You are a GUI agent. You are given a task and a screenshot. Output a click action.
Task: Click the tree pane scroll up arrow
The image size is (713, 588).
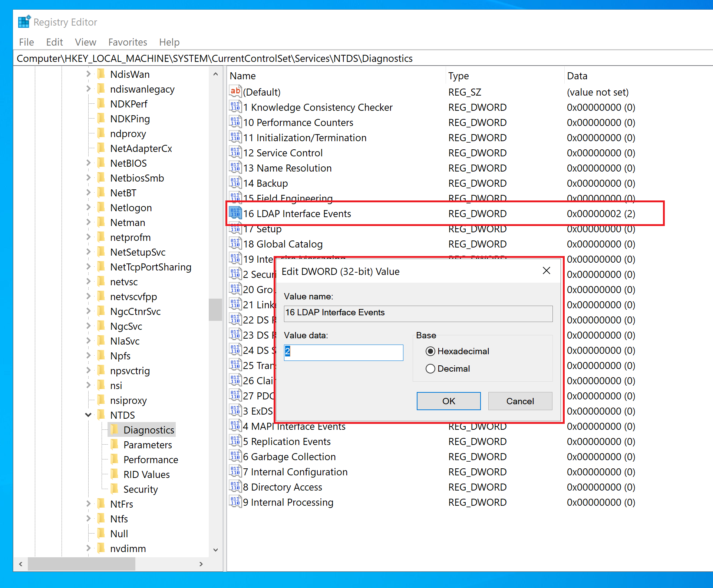tap(215, 74)
